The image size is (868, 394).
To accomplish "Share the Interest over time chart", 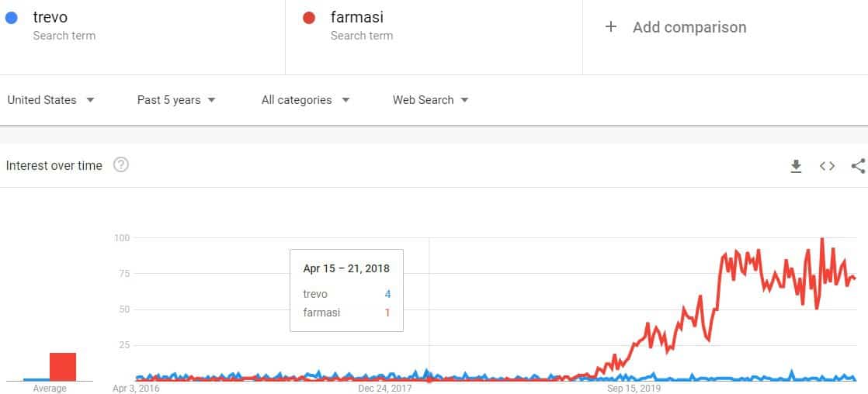I will (859, 166).
